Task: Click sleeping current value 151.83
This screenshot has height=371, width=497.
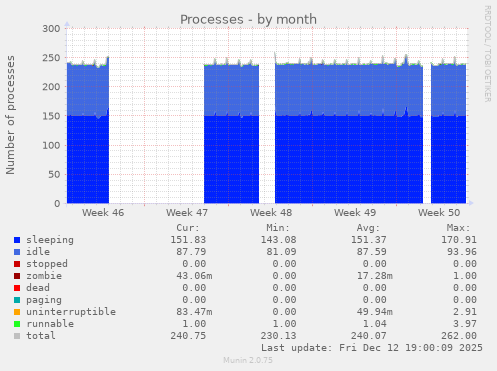Action: point(188,240)
